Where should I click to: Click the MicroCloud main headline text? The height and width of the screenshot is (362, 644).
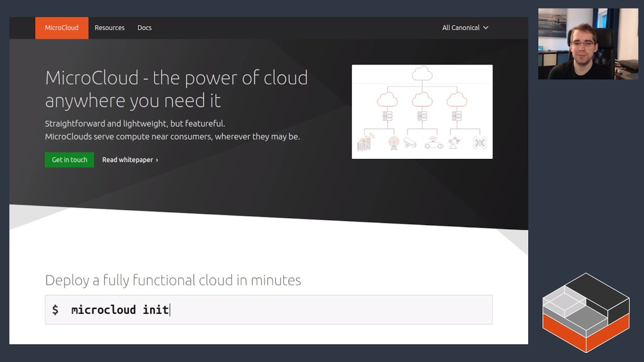tap(176, 89)
